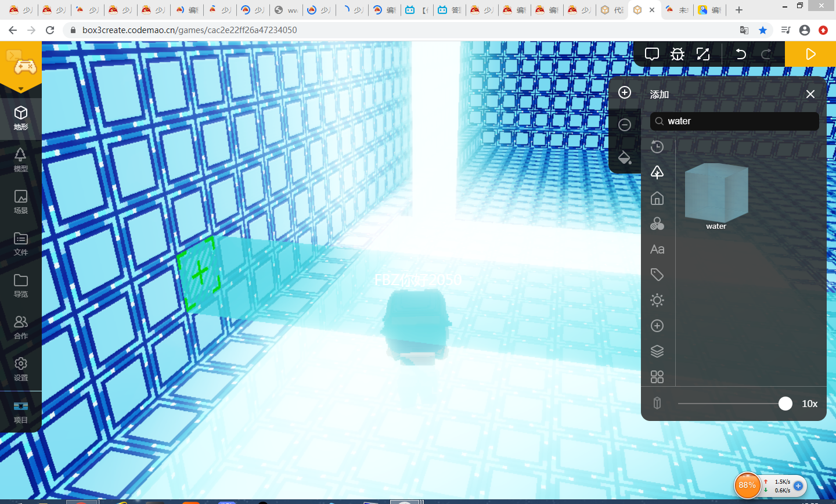Select the house building block category
836x504 pixels.
(657, 199)
